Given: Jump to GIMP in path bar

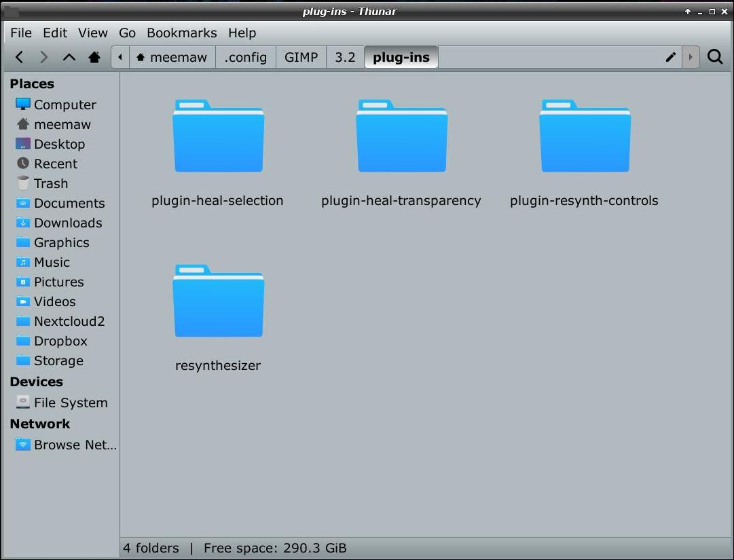Looking at the screenshot, I should 301,57.
